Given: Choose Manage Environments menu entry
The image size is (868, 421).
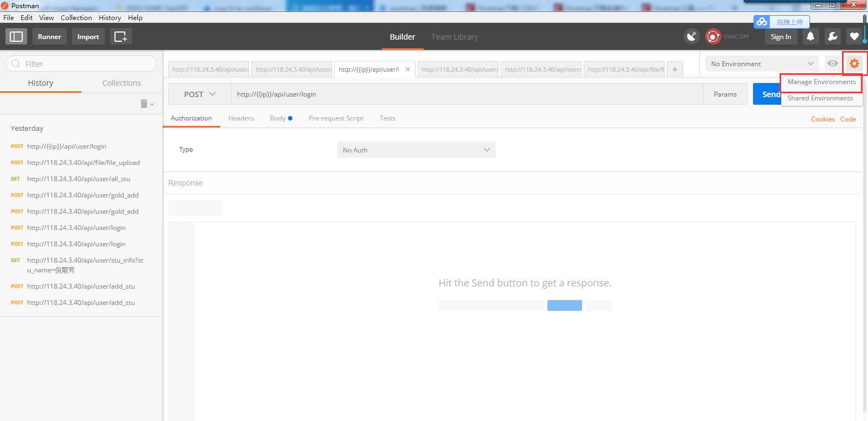Looking at the screenshot, I should point(821,82).
